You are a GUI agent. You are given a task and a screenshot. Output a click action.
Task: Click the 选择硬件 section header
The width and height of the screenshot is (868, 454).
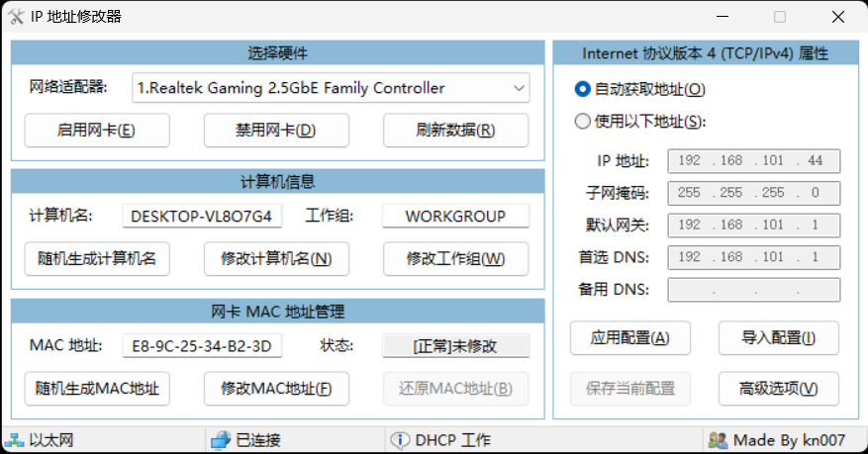278,53
